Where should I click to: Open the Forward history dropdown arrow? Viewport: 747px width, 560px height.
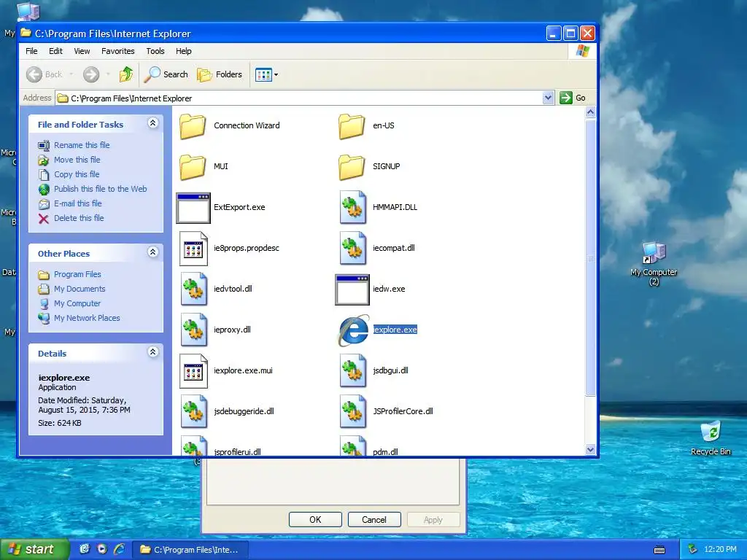pyautogui.click(x=108, y=74)
